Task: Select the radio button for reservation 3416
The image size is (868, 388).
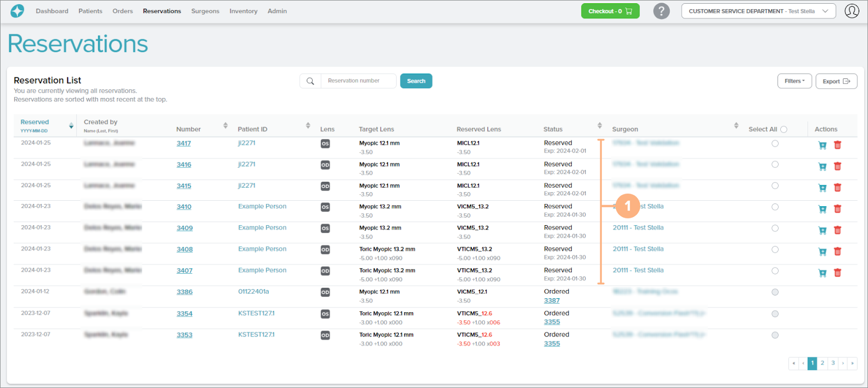Action: pyautogui.click(x=775, y=165)
